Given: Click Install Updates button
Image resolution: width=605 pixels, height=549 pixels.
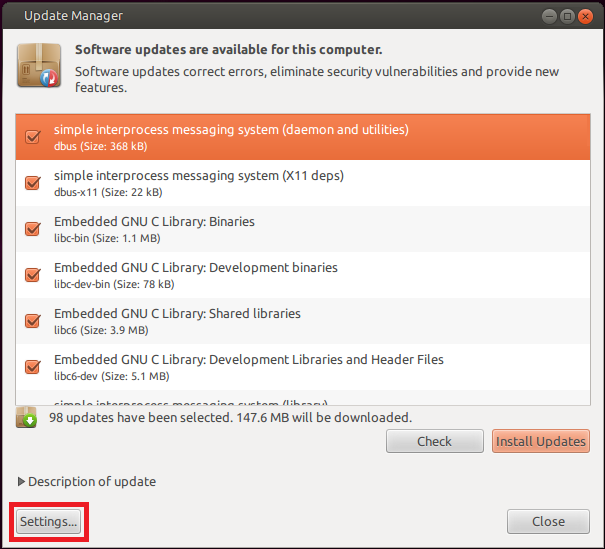Looking at the screenshot, I should 541,441.
